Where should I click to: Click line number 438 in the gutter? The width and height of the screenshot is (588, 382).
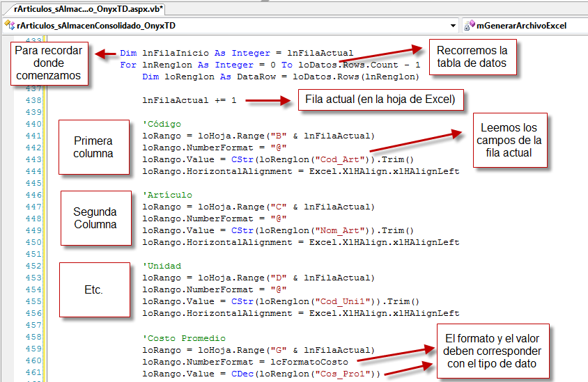click(x=33, y=100)
